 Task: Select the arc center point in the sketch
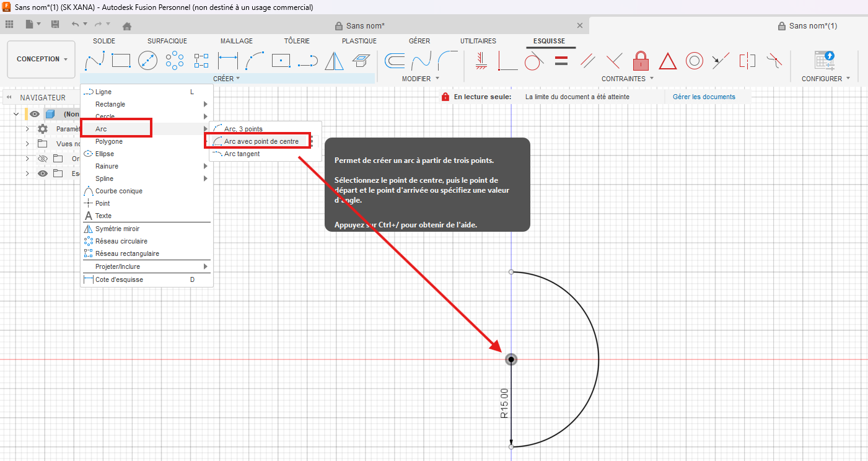pos(511,359)
